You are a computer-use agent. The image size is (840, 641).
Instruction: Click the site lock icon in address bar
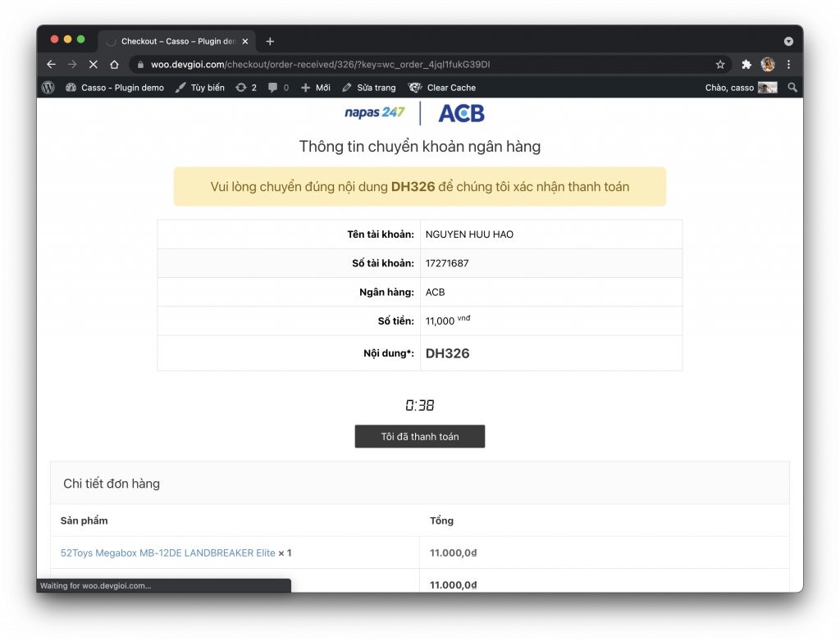(140, 64)
